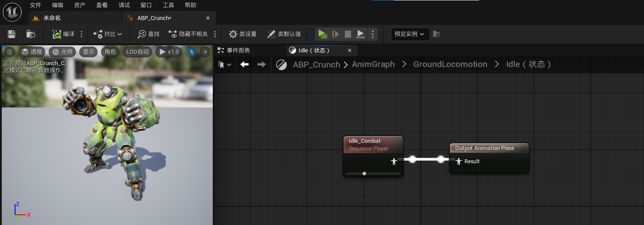
Task: Open the 文件 menu
Action: (35, 5)
